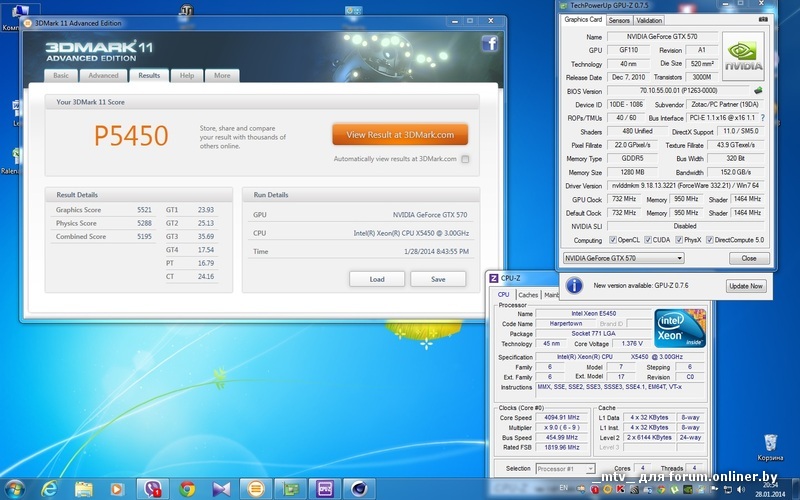
Task: Launch Internet Explorer from the taskbar
Action: pos(49,489)
